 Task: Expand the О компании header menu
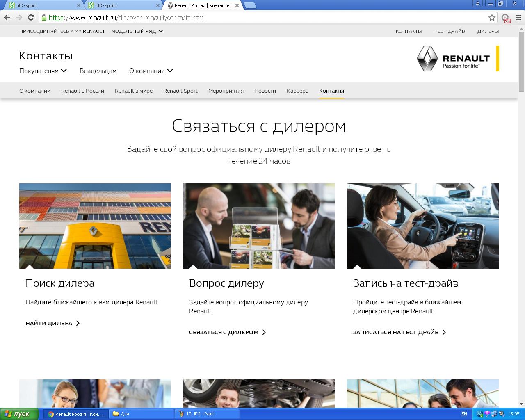click(151, 71)
